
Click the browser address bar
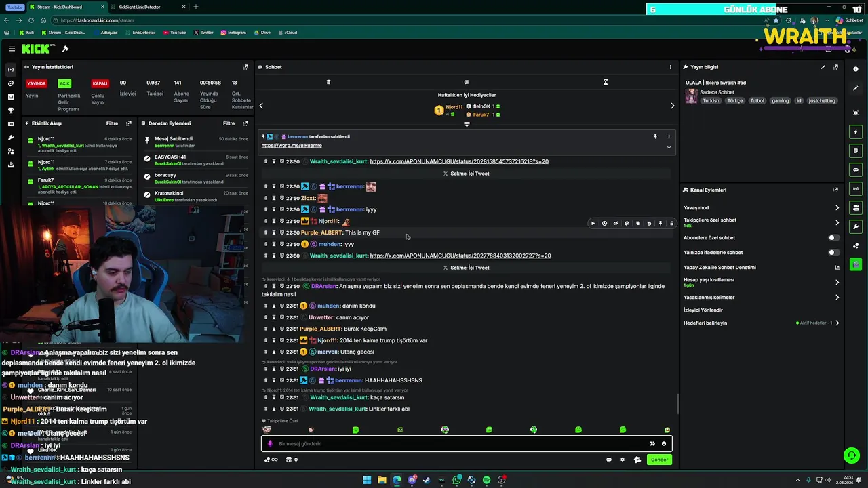[x=407, y=20]
